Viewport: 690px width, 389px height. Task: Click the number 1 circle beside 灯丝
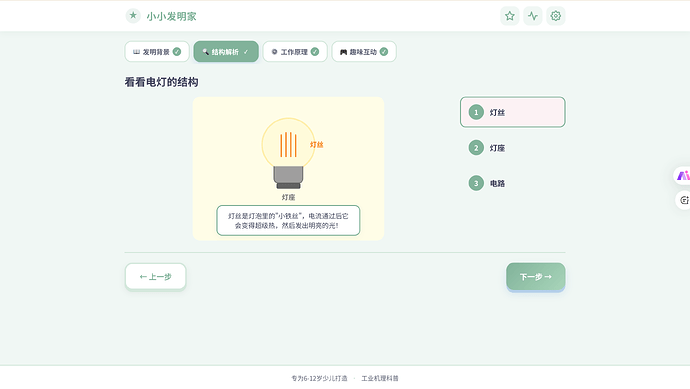[x=476, y=112]
